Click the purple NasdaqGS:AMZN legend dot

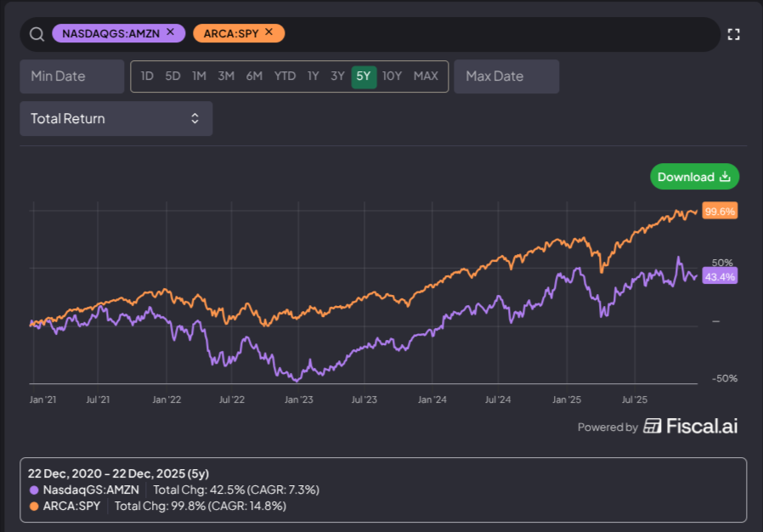point(35,490)
